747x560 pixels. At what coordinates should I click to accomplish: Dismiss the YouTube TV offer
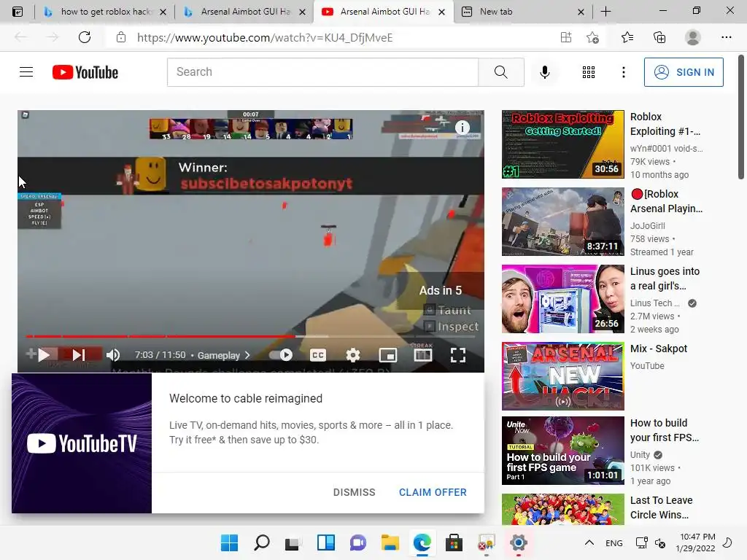(354, 492)
